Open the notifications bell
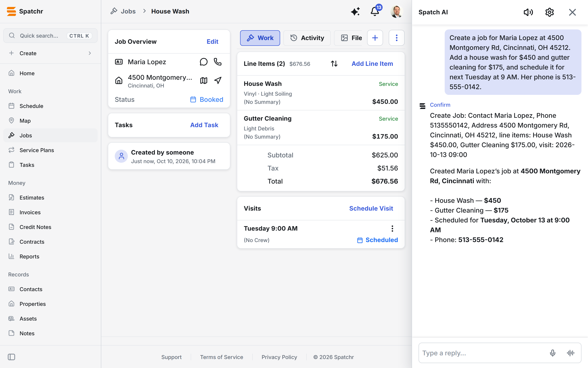 pos(375,11)
